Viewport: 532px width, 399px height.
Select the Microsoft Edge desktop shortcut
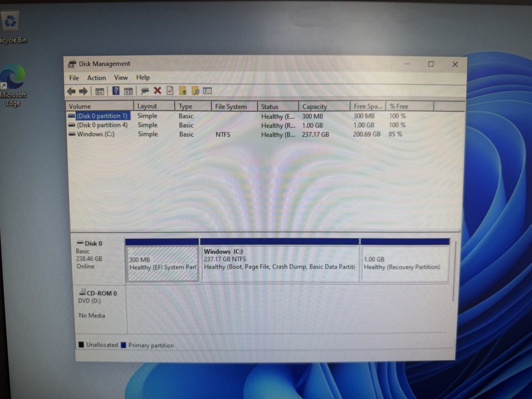point(13,85)
